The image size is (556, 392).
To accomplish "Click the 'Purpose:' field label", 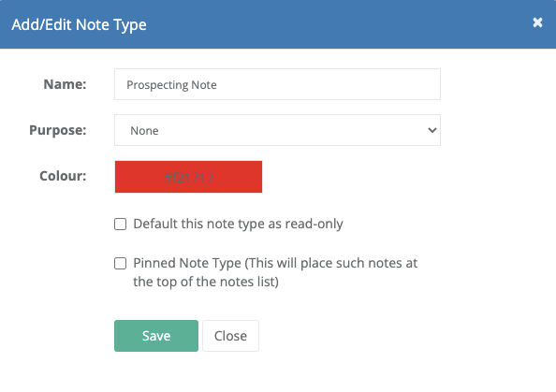I will point(58,130).
